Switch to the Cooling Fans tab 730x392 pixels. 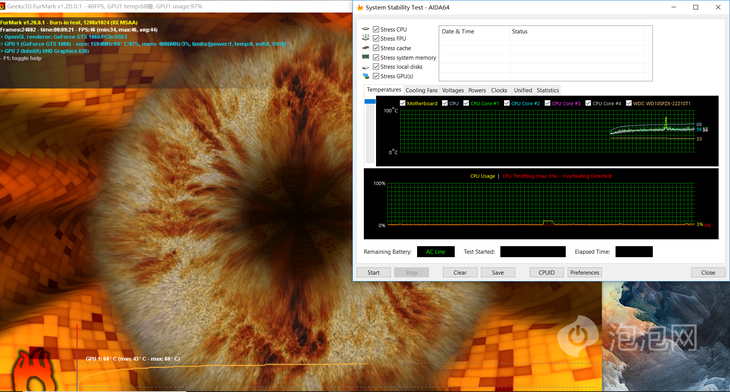point(421,90)
